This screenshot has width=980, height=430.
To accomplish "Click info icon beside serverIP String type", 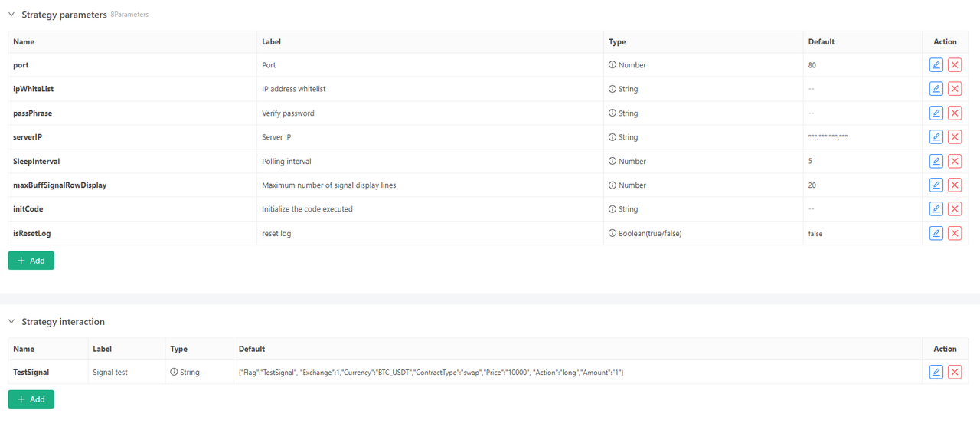I will 612,137.
